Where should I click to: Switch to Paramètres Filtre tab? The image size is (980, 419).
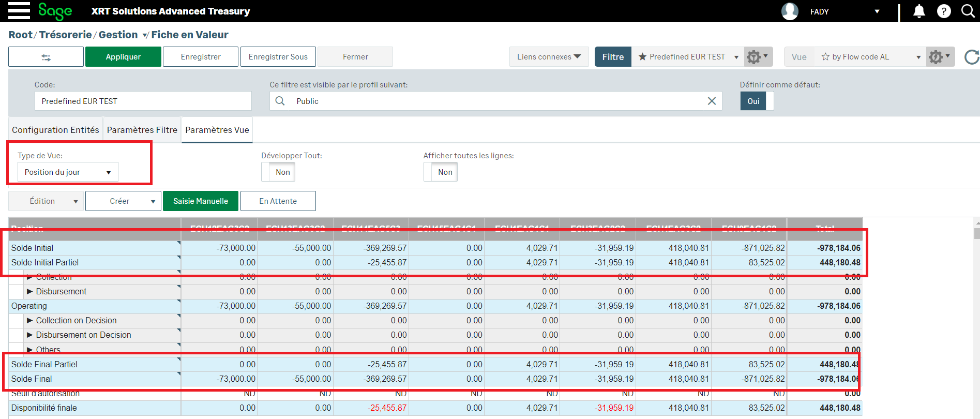pos(142,130)
